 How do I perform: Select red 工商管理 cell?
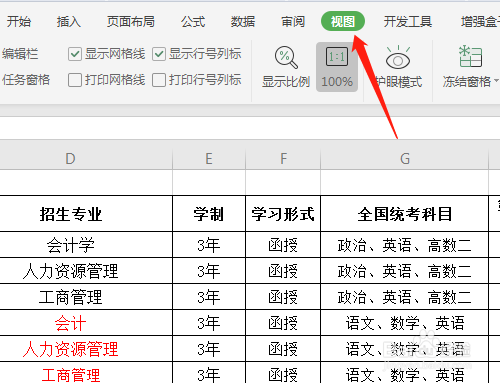[x=86, y=373]
